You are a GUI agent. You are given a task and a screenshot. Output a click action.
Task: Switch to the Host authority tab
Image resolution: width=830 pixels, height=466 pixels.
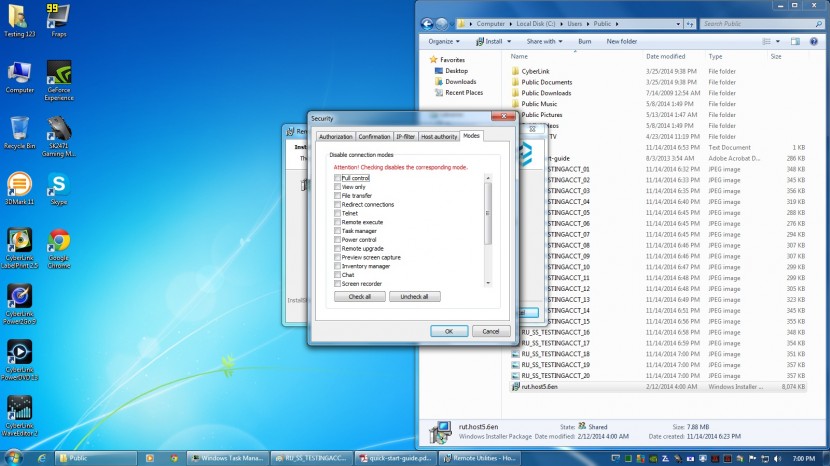[439, 137]
